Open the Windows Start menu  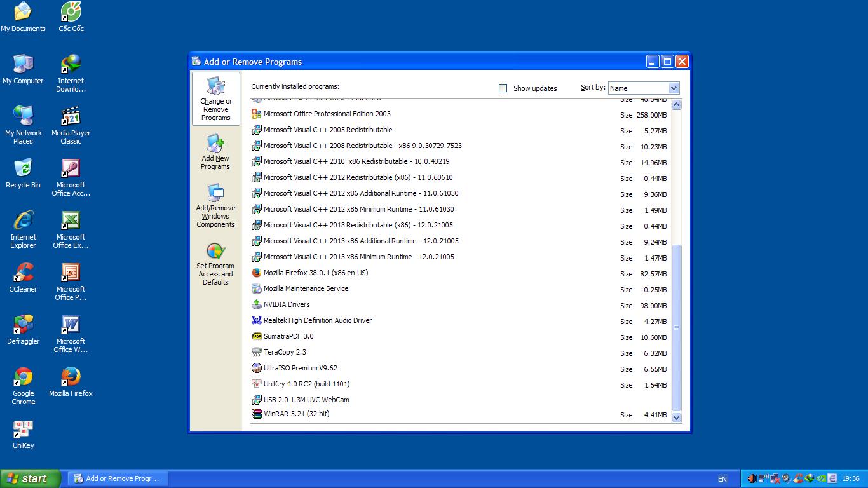click(x=30, y=478)
